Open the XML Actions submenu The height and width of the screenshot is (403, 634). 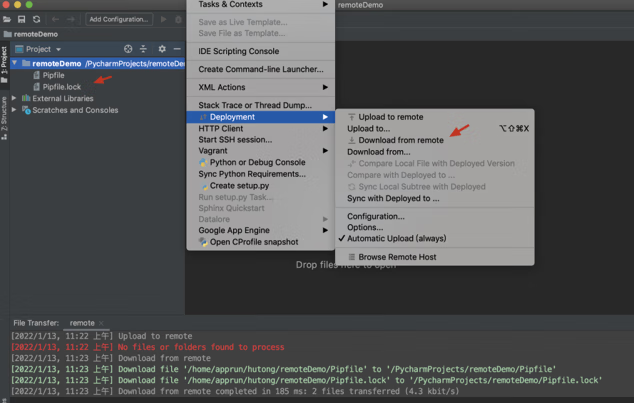[x=260, y=87]
